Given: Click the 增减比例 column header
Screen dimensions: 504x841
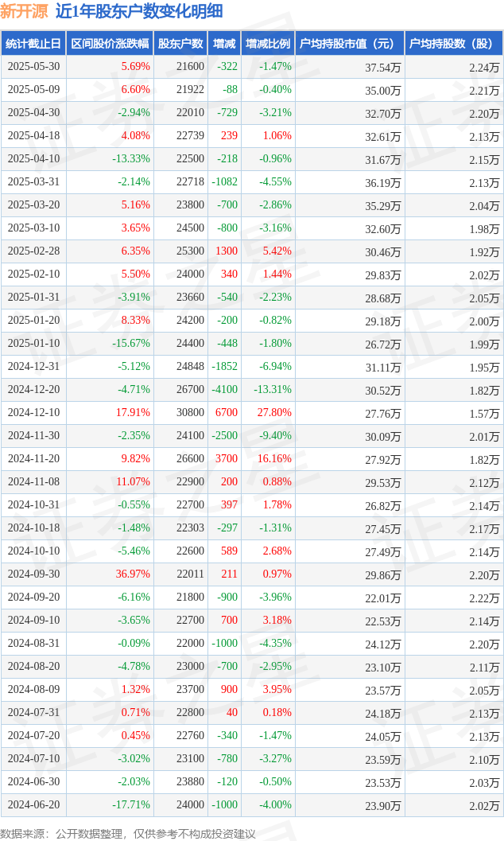Looking at the screenshot, I should [x=268, y=44].
